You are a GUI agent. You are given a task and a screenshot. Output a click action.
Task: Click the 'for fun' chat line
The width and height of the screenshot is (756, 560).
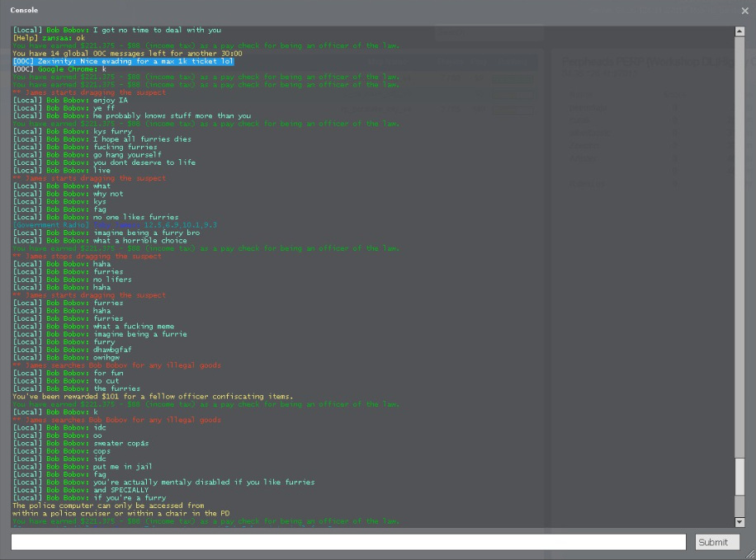pos(68,373)
